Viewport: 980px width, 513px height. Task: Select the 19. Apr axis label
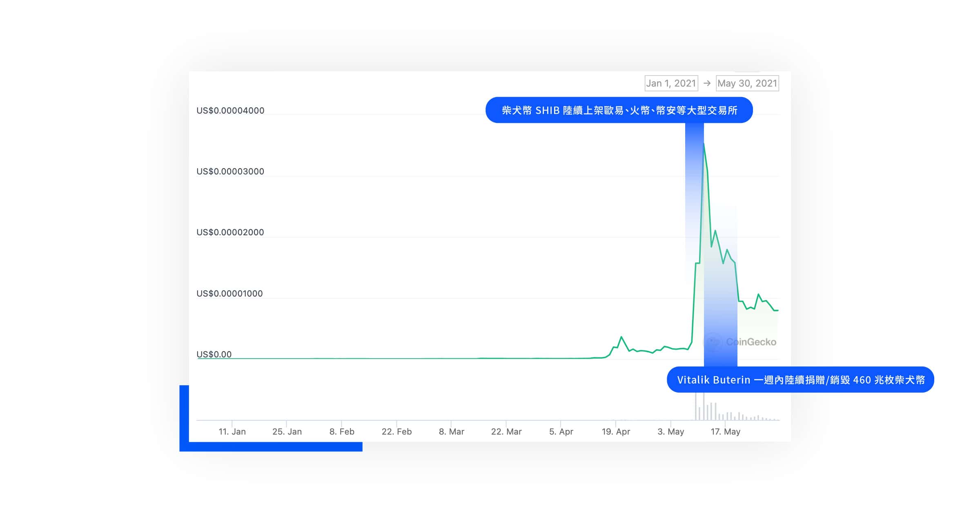click(x=616, y=432)
